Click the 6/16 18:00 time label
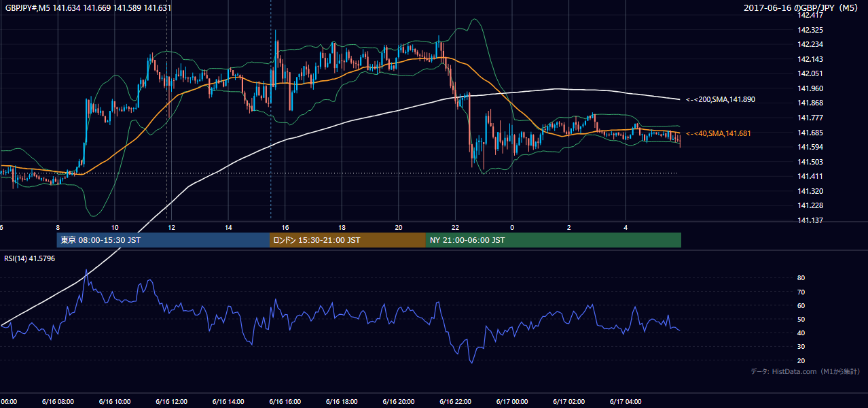Image resolution: width=868 pixels, height=408 pixels. (342, 402)
